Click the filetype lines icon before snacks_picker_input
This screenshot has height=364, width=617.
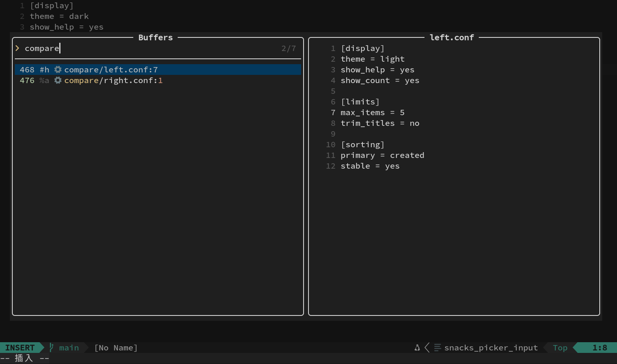pos(437,348)
